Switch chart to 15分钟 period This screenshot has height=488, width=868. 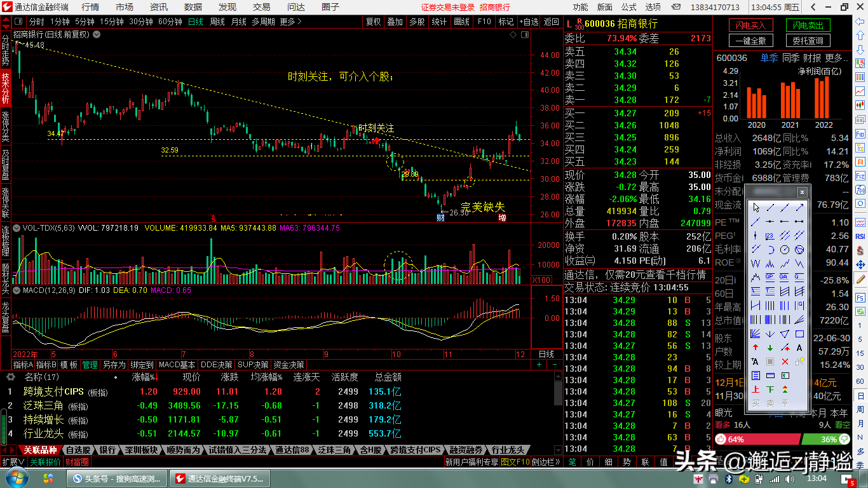click(112, 22)
